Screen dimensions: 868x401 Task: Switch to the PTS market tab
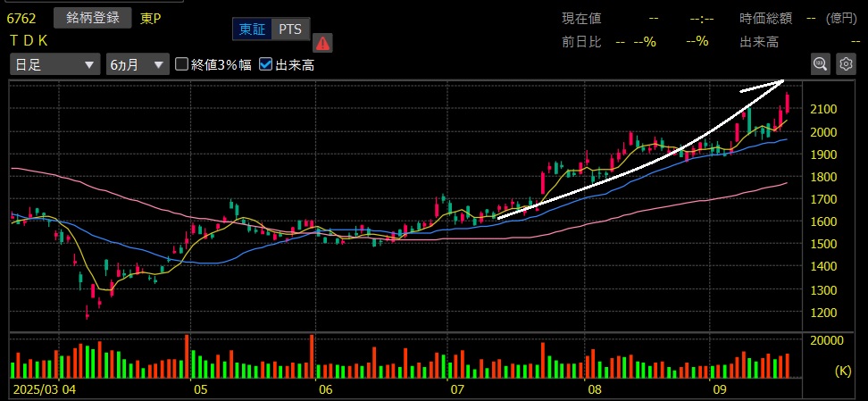[289, 29]
